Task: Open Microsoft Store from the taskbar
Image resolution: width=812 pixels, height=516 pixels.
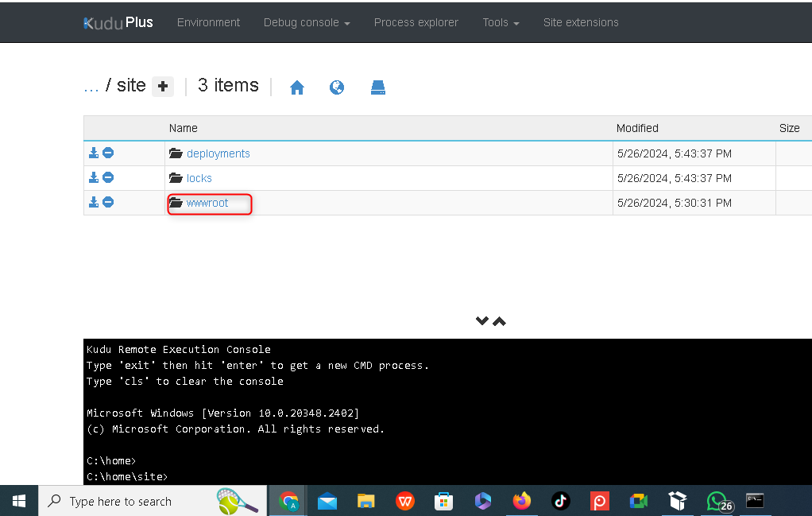Action: tap(444, 502)
